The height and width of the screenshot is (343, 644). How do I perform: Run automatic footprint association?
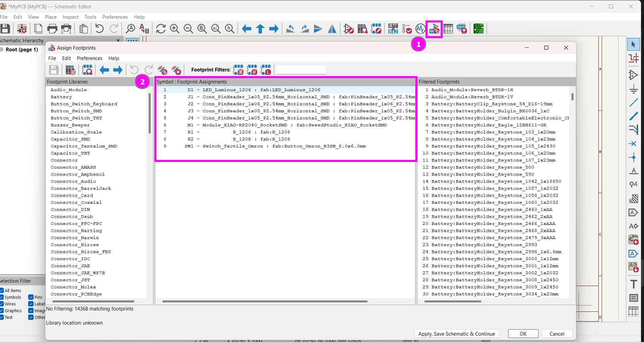tap(162, 70)
